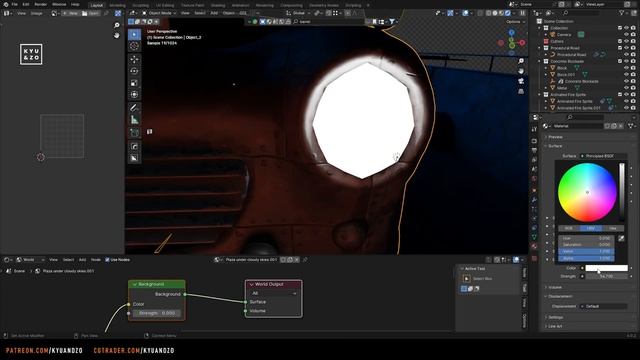
Task: Toggle the Use Nodes checkbox
Action: point(107,260)
